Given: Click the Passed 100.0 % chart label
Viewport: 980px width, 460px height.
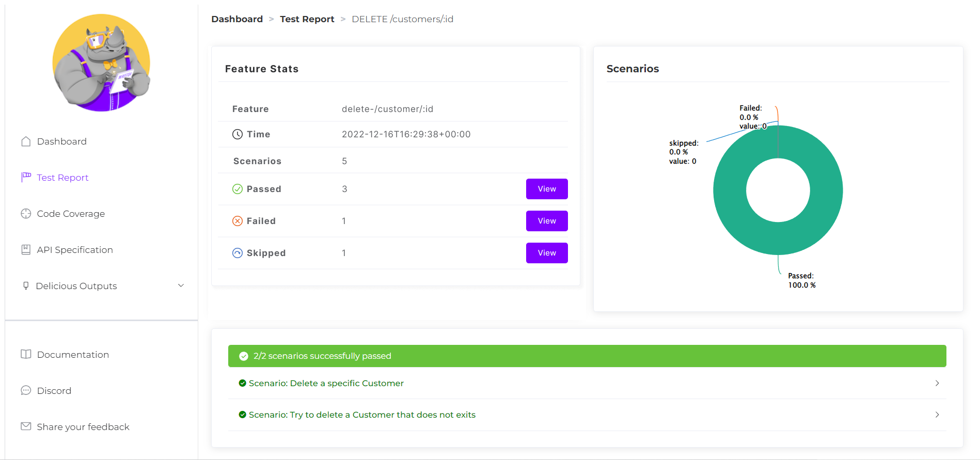Looking at the screenshot, I should 802,280.
